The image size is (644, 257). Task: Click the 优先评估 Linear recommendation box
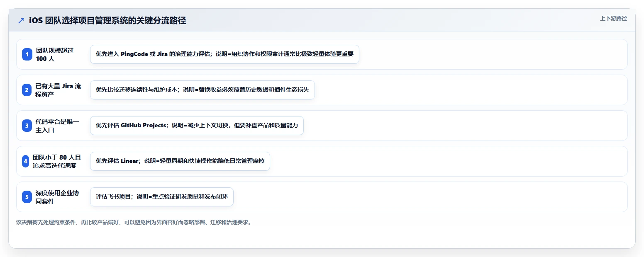tap(180, 161)
